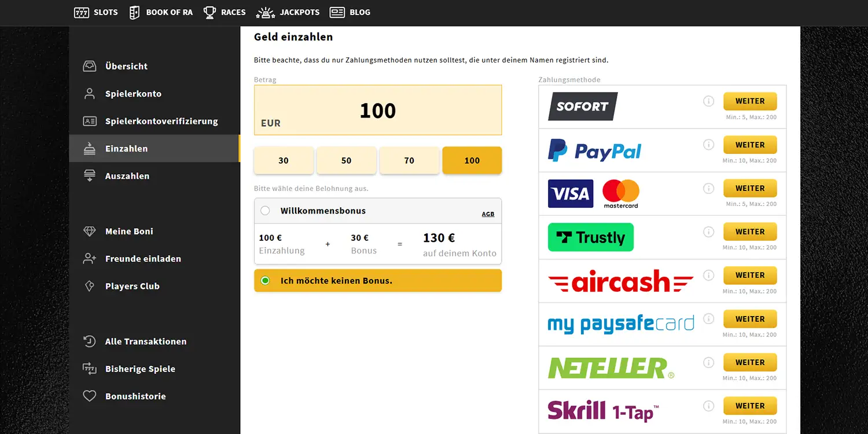
Task: Choose the 30 amount preset
Action: tap(284, 161)
